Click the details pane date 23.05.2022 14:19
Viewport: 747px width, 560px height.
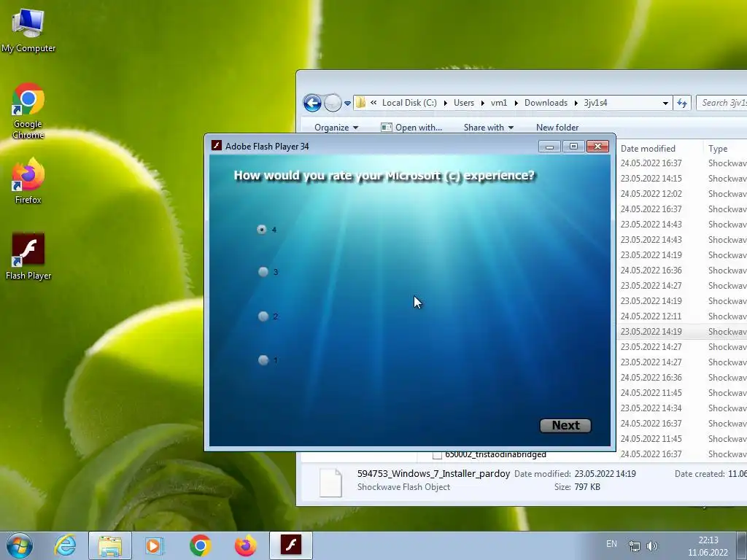click(605, 474)
